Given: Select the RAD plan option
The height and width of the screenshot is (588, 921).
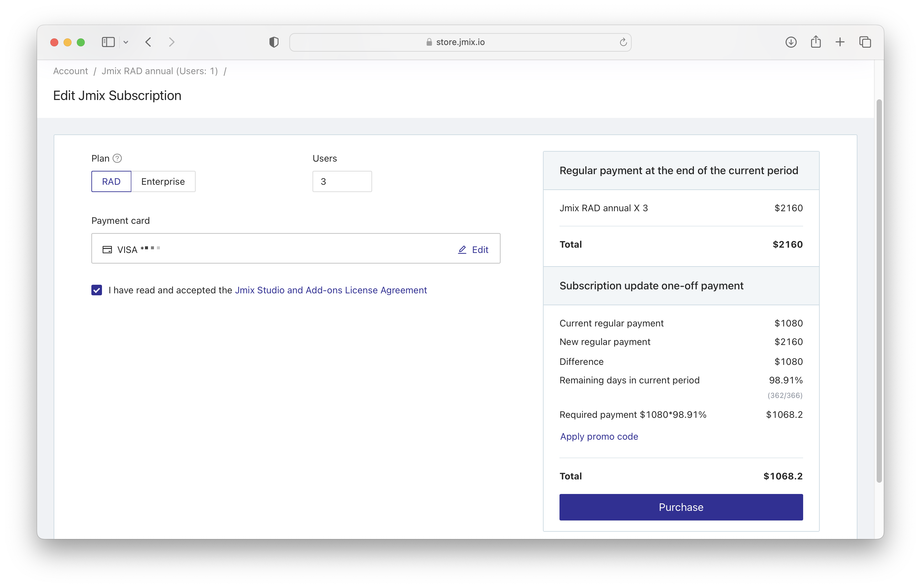Looking at the screenshot, I should [x=111, y=181].
